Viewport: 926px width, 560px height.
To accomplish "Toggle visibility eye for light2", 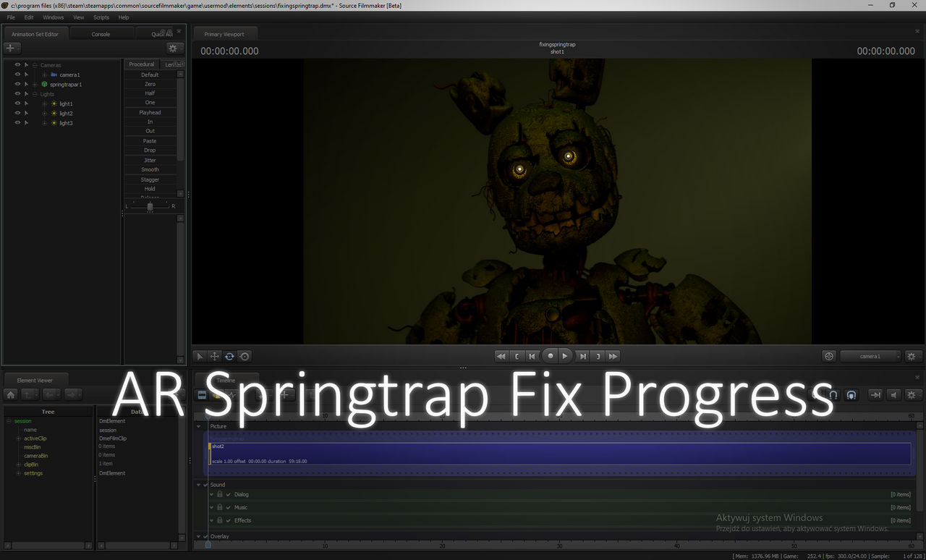I will (17, 113).
